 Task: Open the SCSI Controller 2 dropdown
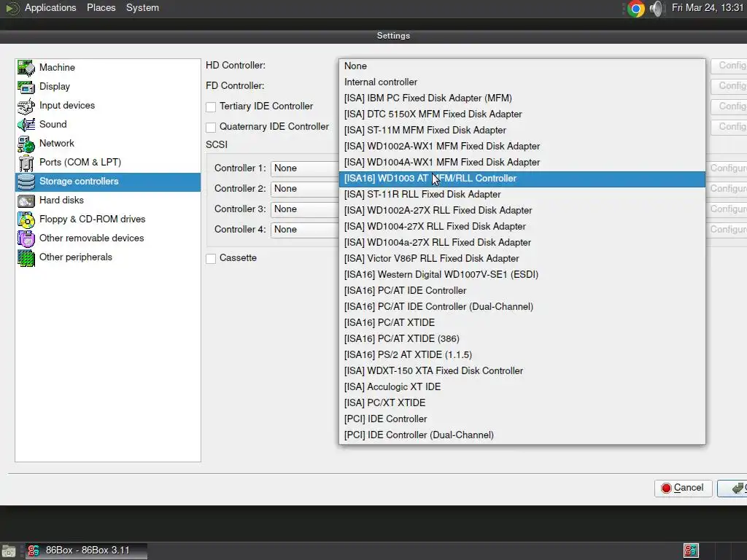click(305, 189)
